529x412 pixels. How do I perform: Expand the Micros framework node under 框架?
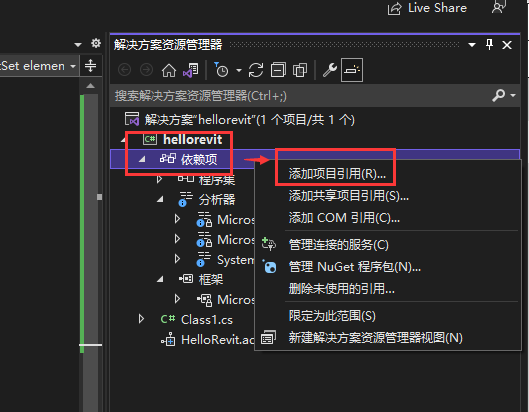click(x=177, y=299)
